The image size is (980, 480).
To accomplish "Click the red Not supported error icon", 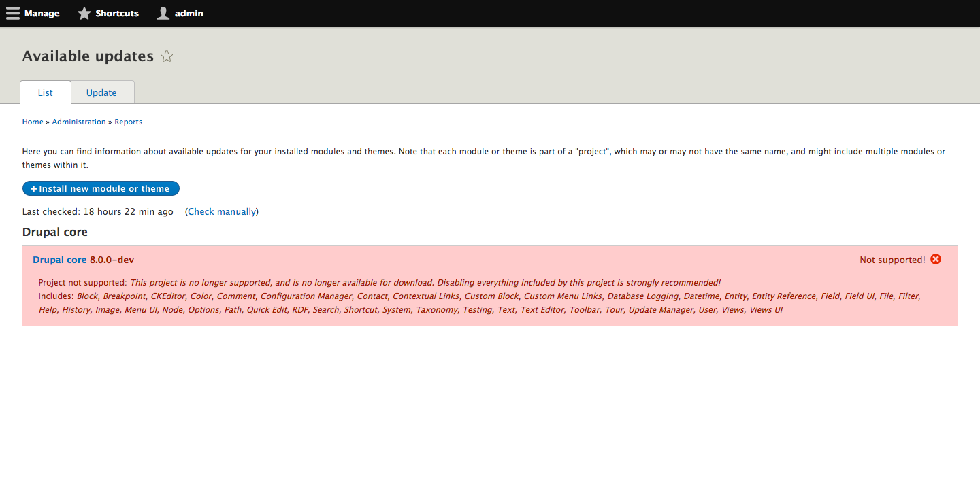I will pyautogui.click(x=936, y=259).
